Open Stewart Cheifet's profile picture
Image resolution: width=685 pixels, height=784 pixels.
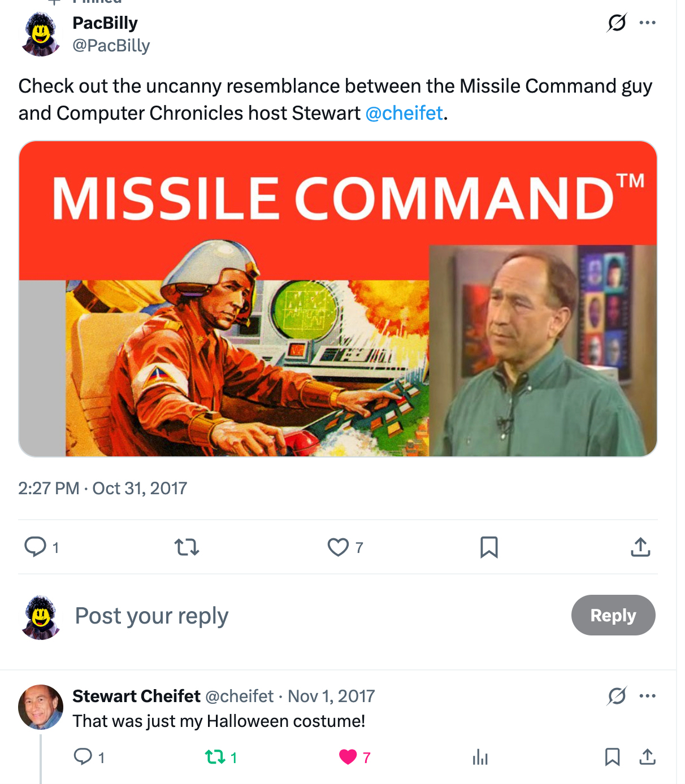pos(41,707)
